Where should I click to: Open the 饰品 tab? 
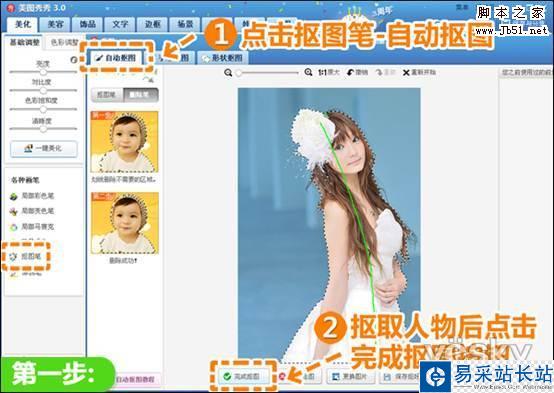(88, 24)
